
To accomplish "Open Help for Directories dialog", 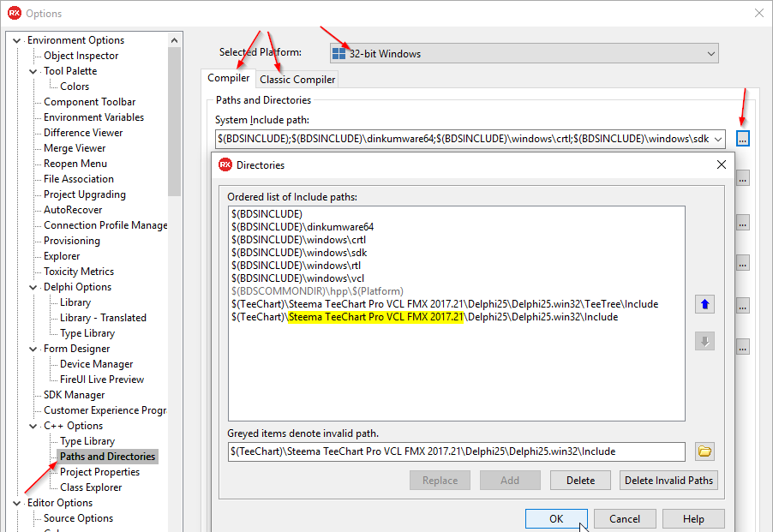I will click(x=693, y=518).
